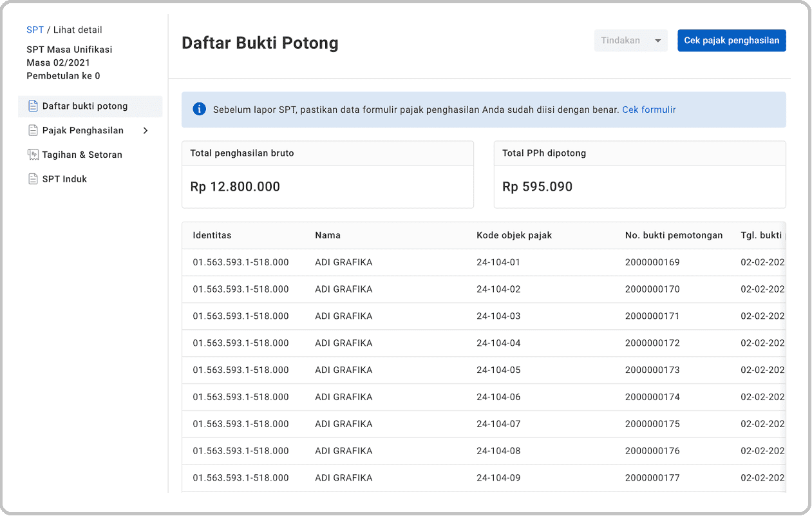This screenshot has width=812, height=516.
Task: Click withholding slip number 2000000175
Action: tap(652, 425)
